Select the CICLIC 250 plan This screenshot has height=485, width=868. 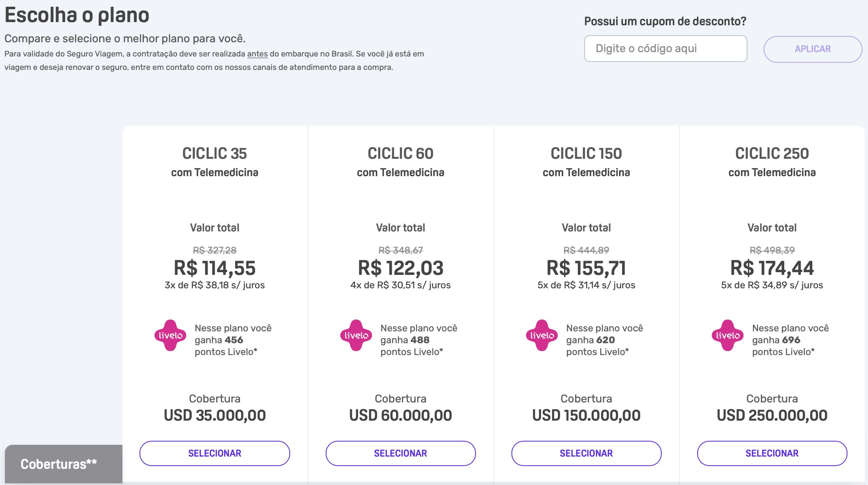(x=772, y=453)
